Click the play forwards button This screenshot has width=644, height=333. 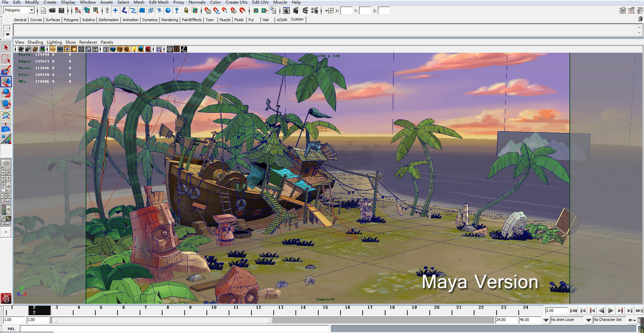pyautogui.click(x=611, y=311)
